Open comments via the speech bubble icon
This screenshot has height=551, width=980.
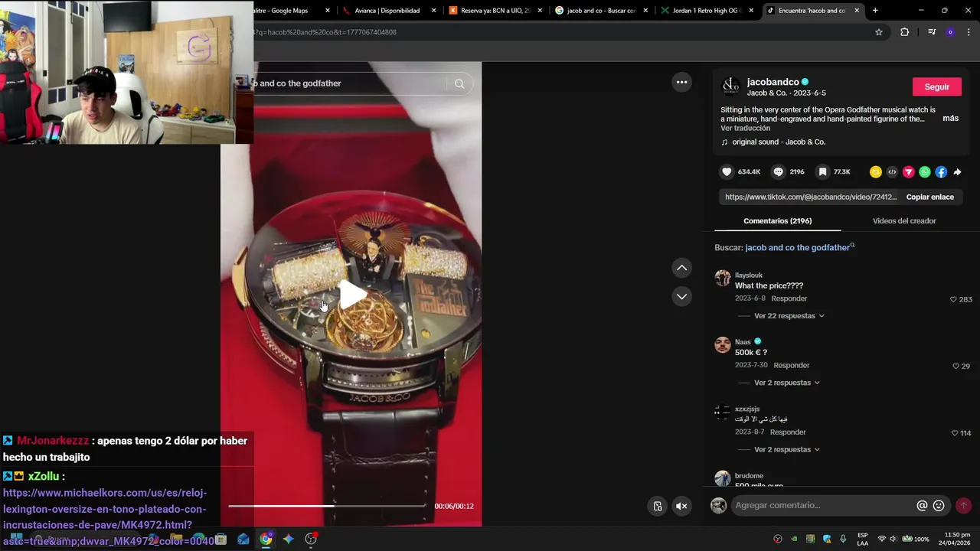[x=778, y=172]
